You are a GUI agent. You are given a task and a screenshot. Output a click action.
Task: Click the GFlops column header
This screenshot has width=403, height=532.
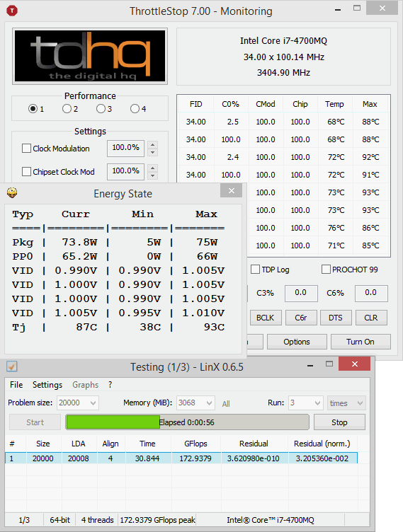(195, 444)
